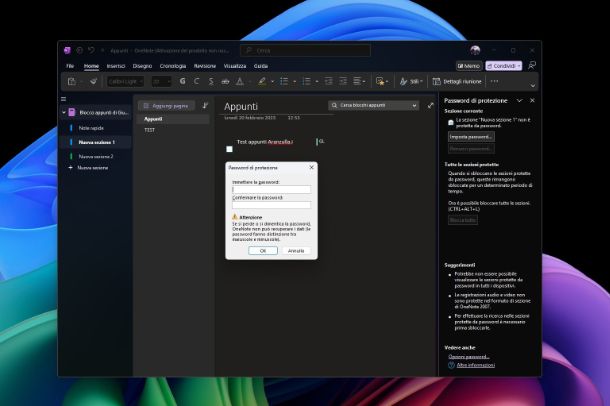
Task: Click the format painter brush icon
Action: coord(93,81)
